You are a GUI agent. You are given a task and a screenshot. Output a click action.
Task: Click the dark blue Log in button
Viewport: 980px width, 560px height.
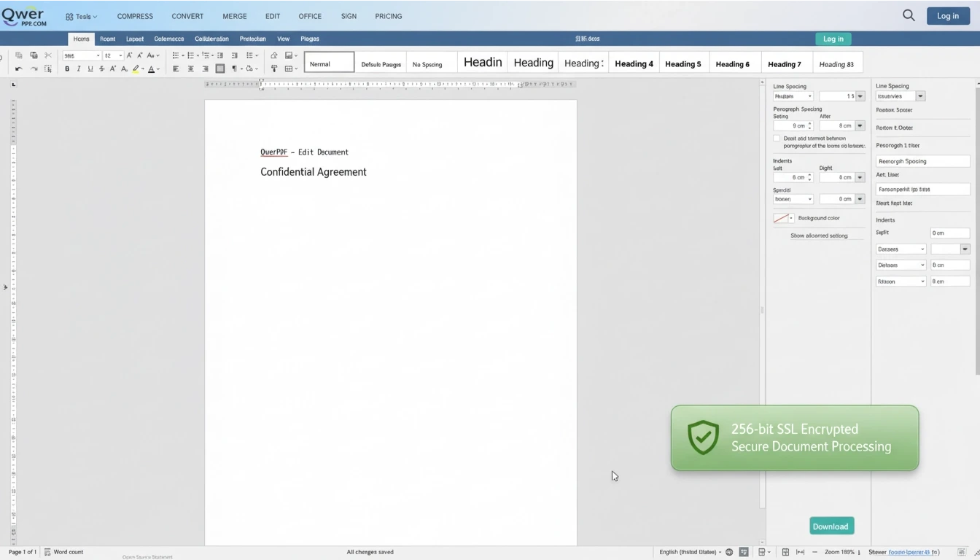pos(948,15)
